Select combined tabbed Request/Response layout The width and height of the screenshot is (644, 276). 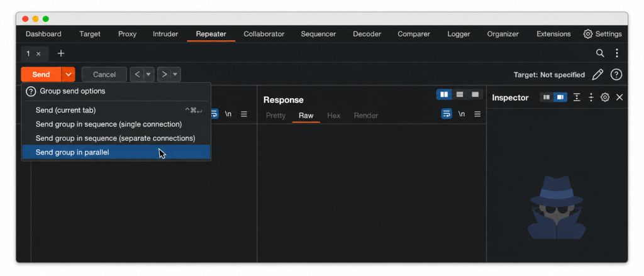pyautogui.click(x=475, y=94)
